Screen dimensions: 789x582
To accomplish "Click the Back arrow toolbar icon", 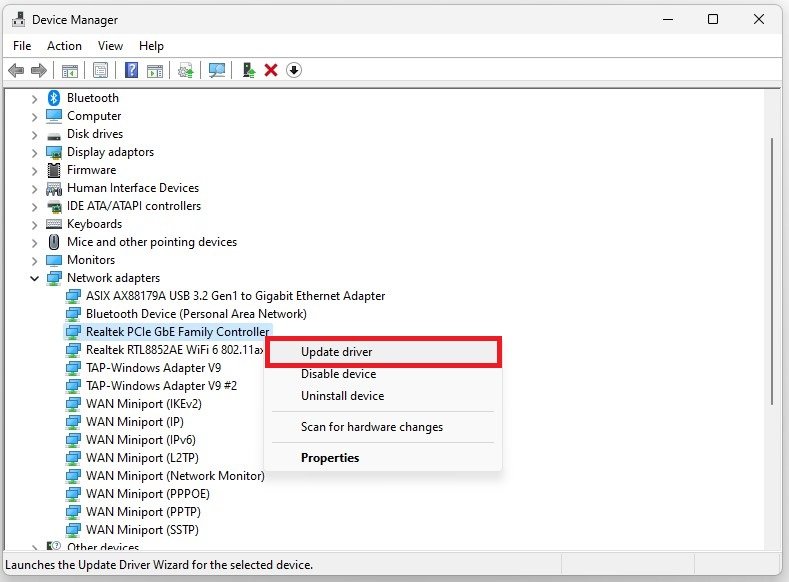I will [16, 70].
